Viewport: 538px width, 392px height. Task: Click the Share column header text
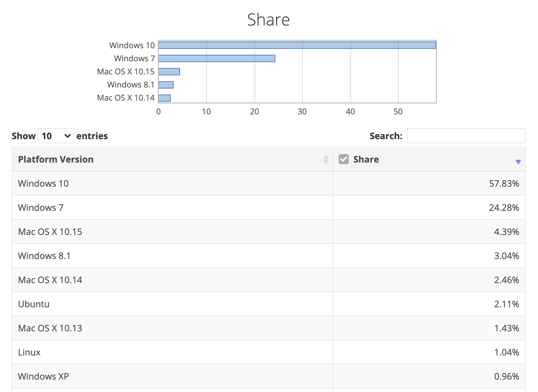click(366, 159)
